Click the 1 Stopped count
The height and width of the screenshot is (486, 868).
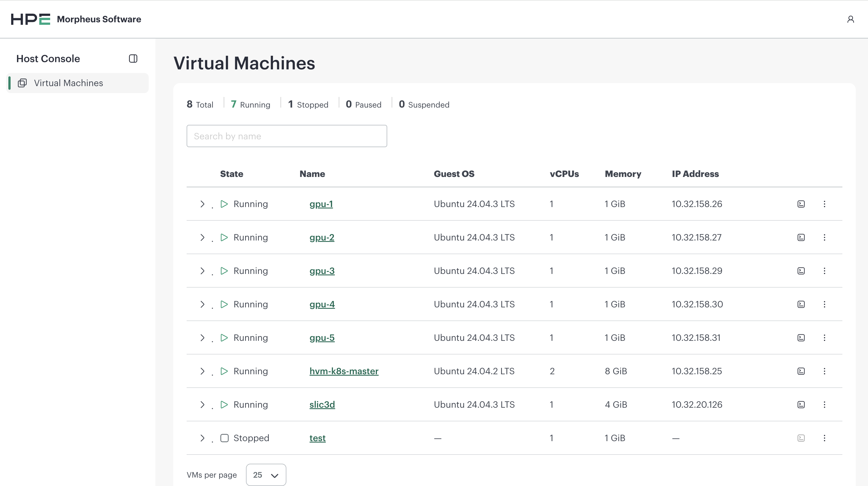tap(308, 105)
